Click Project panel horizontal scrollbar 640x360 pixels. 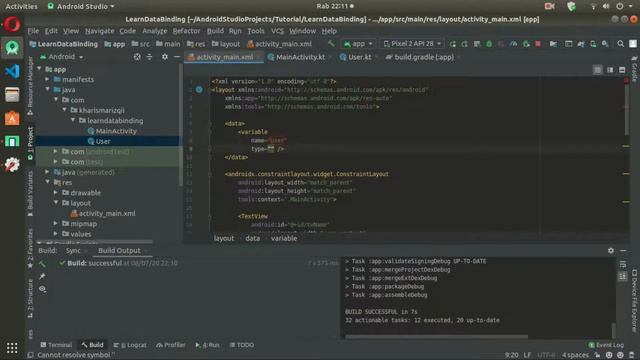tap(96, 242)
